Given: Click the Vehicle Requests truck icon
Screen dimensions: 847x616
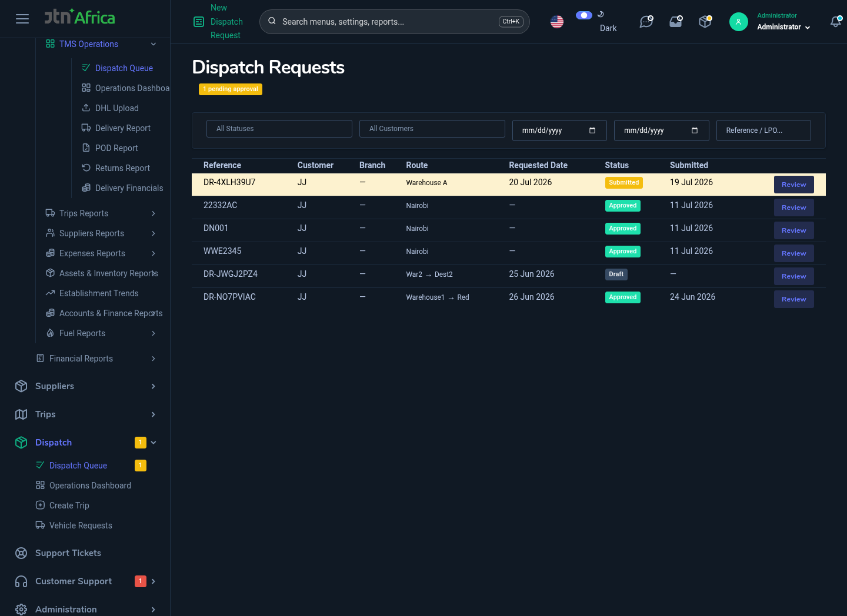Looking at the screenshot, I should (x=40, y=525).
